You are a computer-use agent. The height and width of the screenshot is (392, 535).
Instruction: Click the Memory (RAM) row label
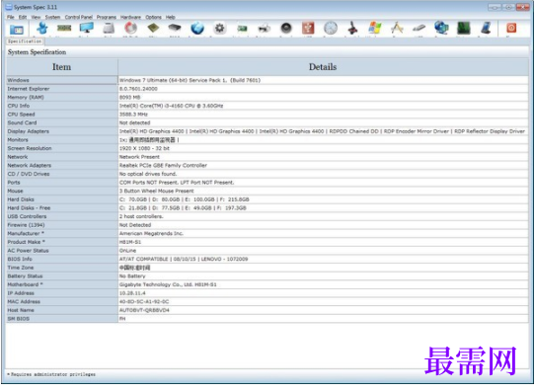62,97
